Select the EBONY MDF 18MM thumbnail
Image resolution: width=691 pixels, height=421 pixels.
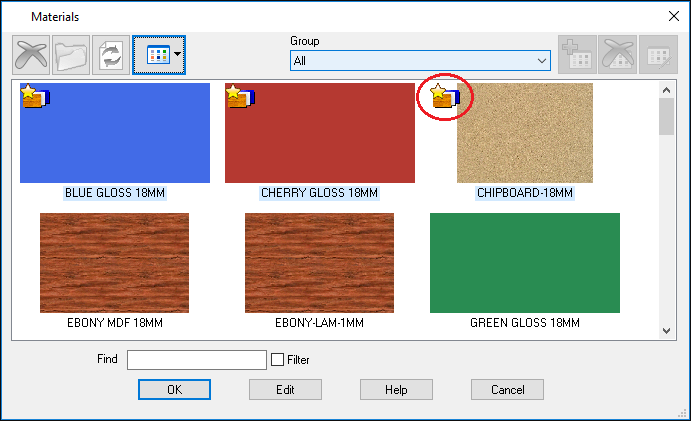coord(115,263)
